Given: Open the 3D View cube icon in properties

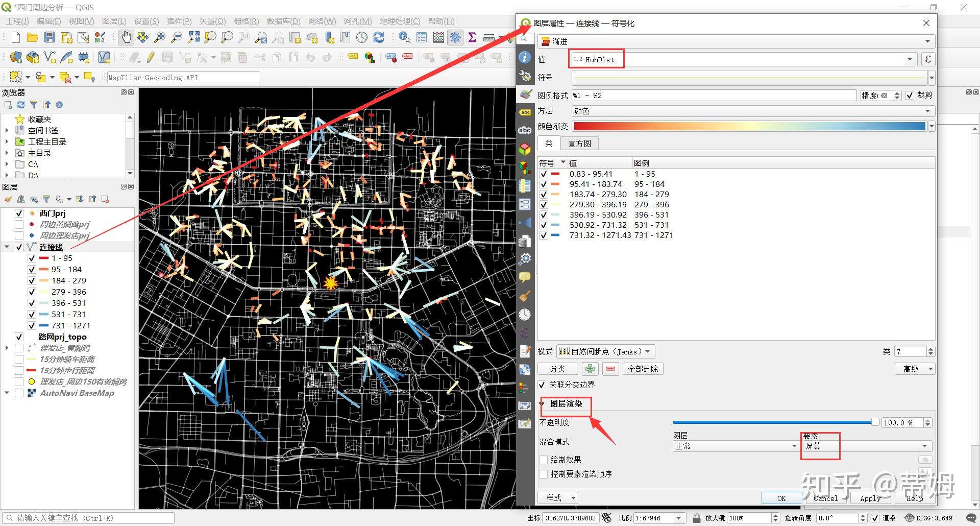Looking at the screenshot, I should click(525, 149).
